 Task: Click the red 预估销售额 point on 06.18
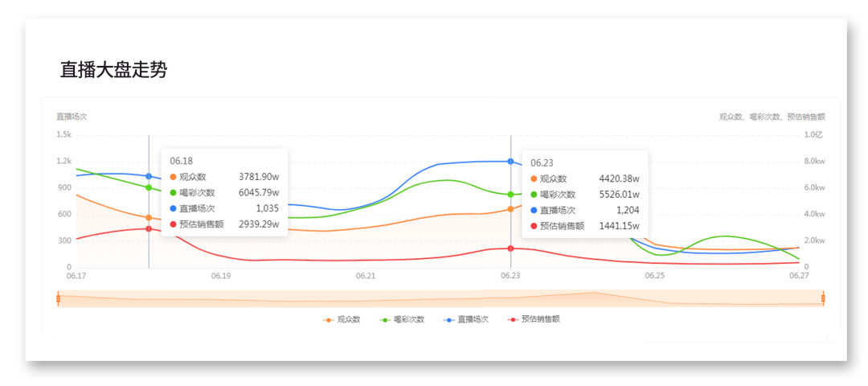149,228
